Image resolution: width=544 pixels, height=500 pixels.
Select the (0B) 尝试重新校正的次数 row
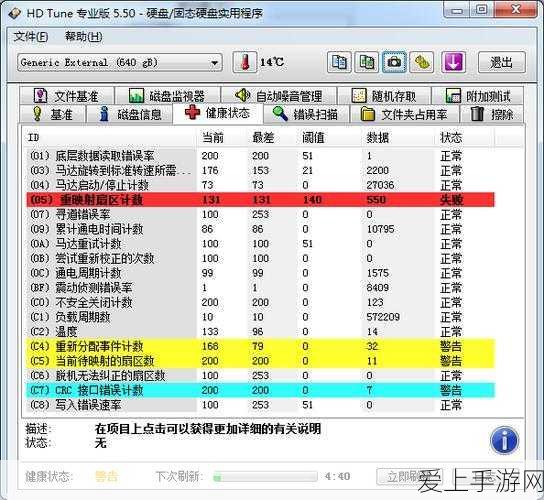tap(261, 259)
